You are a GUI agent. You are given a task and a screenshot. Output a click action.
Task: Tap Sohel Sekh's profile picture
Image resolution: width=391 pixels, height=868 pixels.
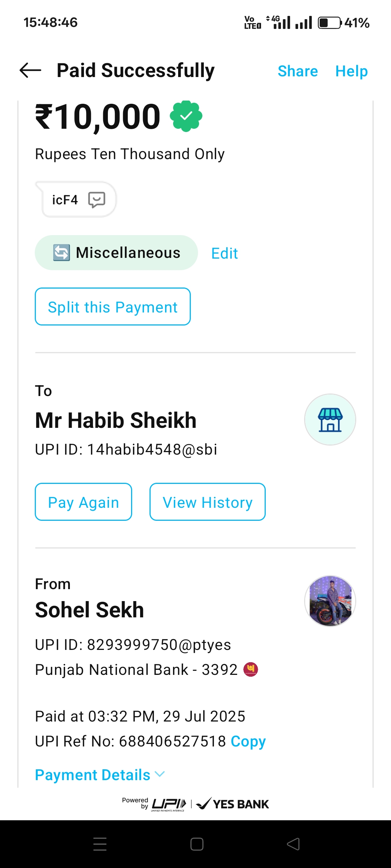click(330, 601)
